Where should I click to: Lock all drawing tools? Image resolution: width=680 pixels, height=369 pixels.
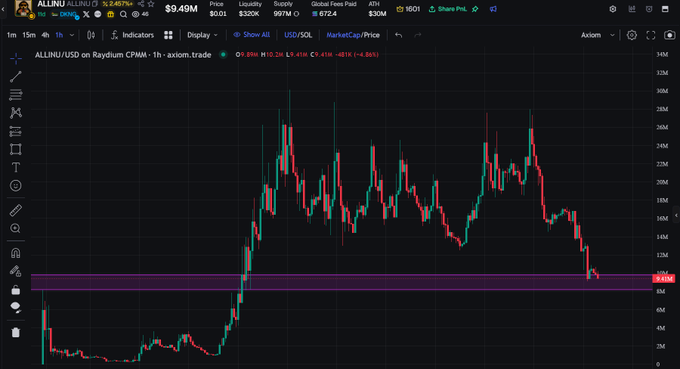[x=16, y=290]
